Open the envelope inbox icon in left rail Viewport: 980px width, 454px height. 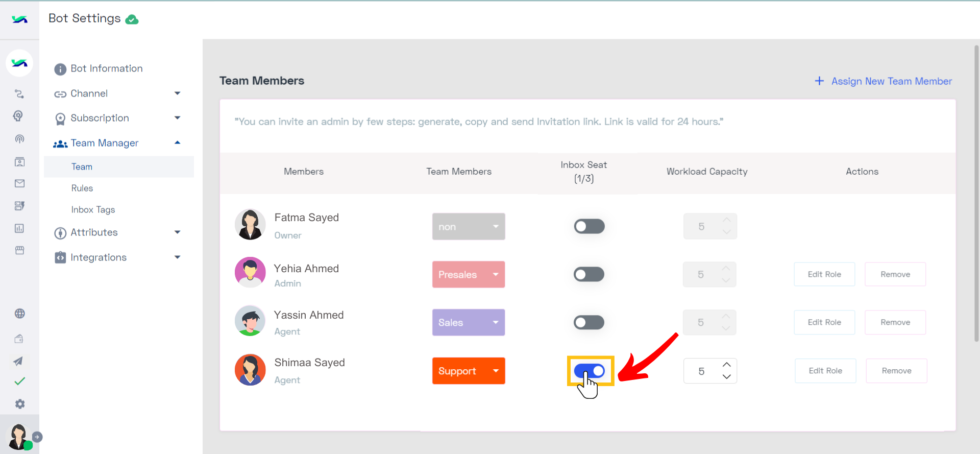click(19, 183)
